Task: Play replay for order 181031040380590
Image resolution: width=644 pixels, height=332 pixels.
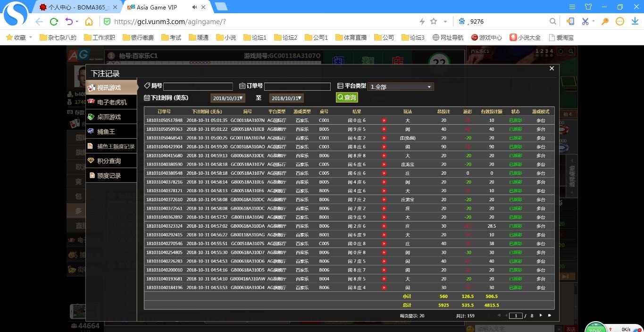Action: click(384, 164)
